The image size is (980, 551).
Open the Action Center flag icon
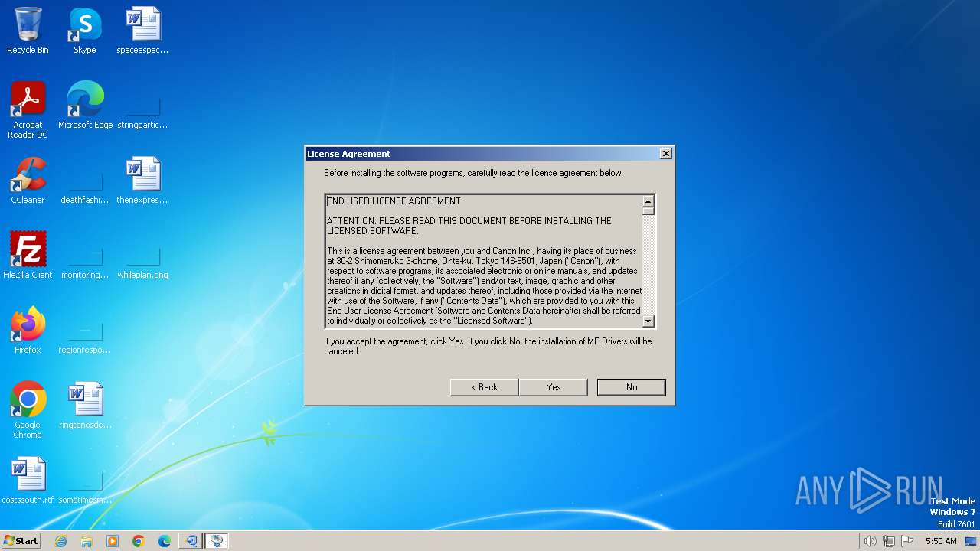pyautogui.click(x=907, y=541)
